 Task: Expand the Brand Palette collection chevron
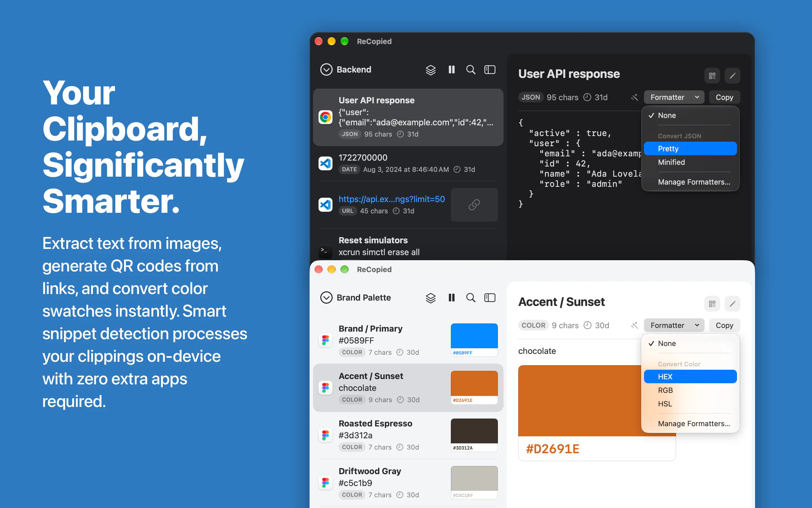326,298
